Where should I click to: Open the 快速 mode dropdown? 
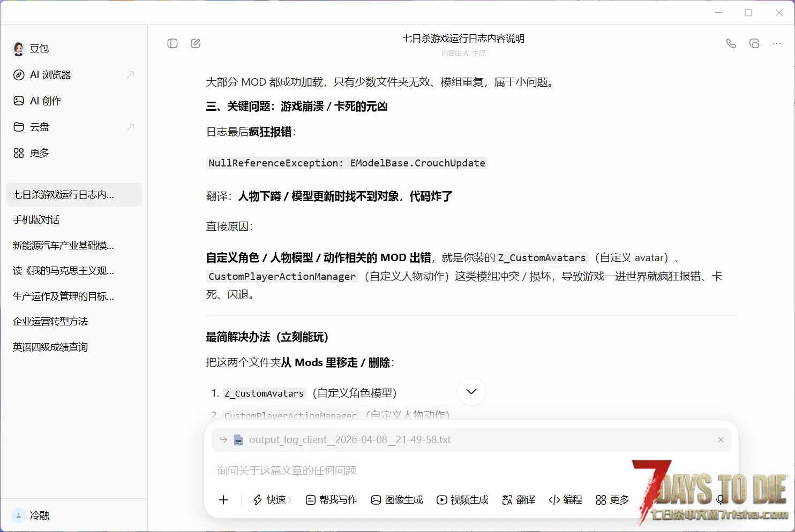coord(272,500)
